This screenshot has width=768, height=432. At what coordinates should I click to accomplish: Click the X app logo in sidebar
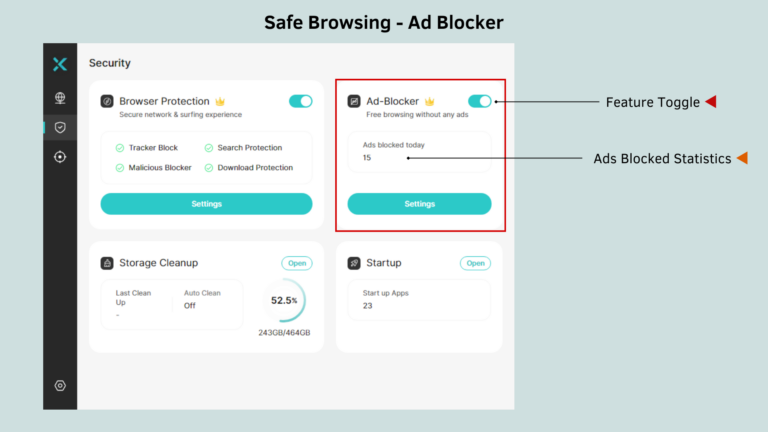pyautogui.click(x=60, y=64)
